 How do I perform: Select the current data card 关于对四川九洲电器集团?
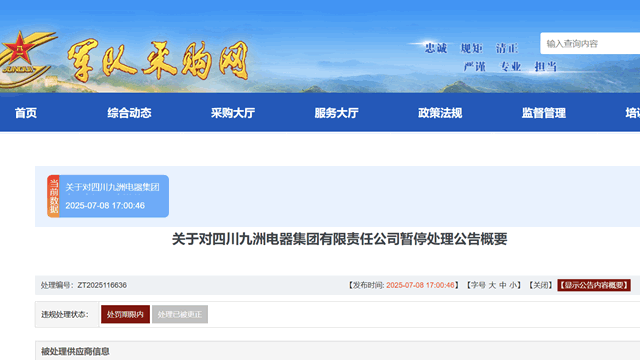108,196
